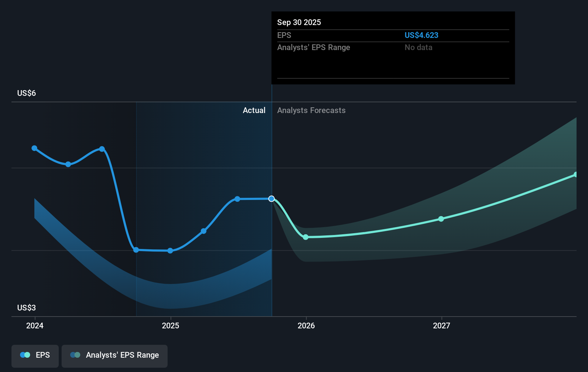This screenshot has height=372, width=588.
Task: Click the highlighted Sep 30 2025 data point
Action: [x=271, y=199]
